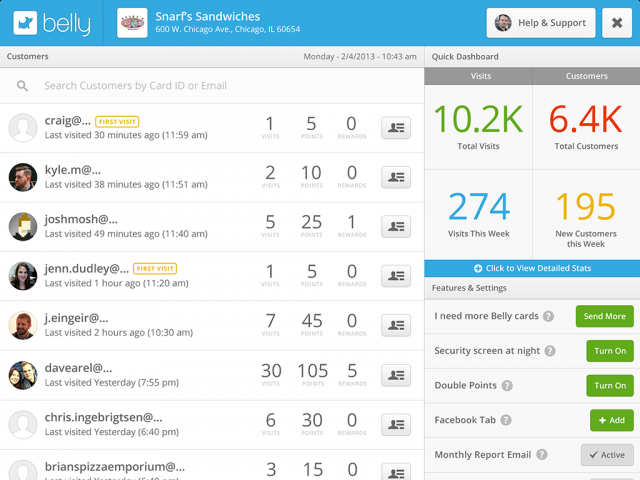Screen dimensions: 640x480
Task: Click the Customers panel heading
Action: (27, 56)
